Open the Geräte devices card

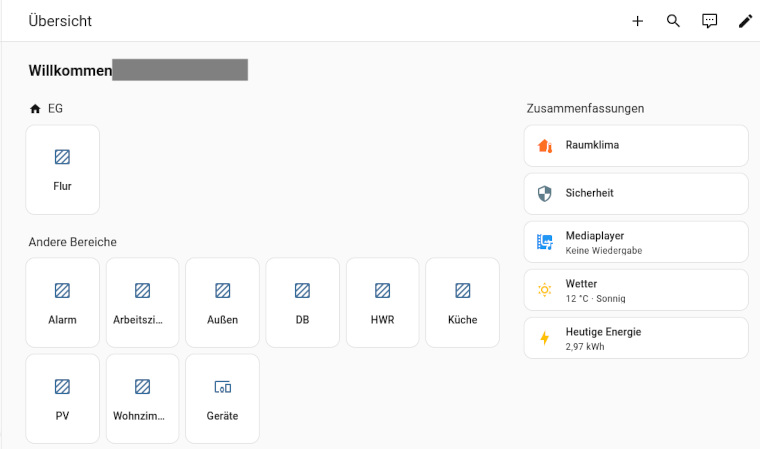pos(222,399)
